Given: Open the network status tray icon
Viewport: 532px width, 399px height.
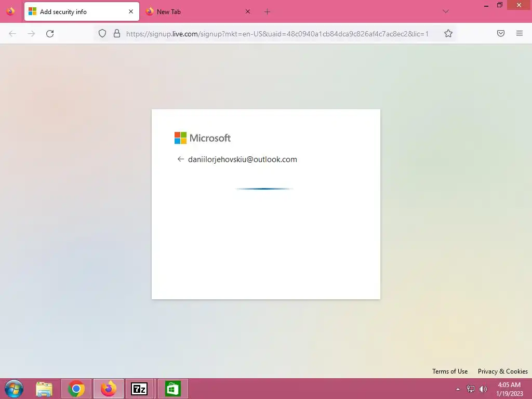Looking at the screenshot, I should click(471, 389).
